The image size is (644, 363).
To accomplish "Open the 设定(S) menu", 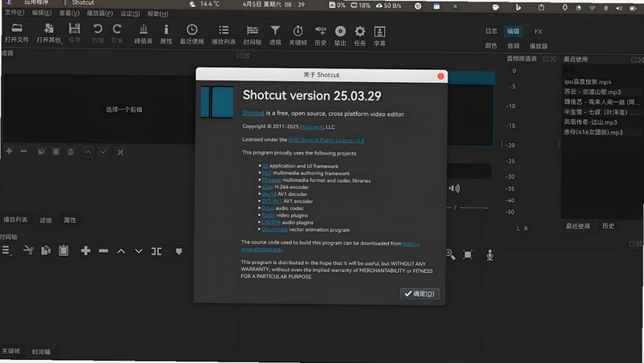I will (x=130, y=14).
